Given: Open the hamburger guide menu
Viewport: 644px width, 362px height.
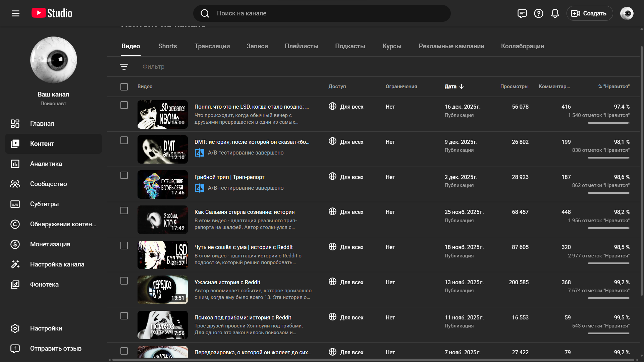Looking at the screenshot, I should click(x=16, y=13).
